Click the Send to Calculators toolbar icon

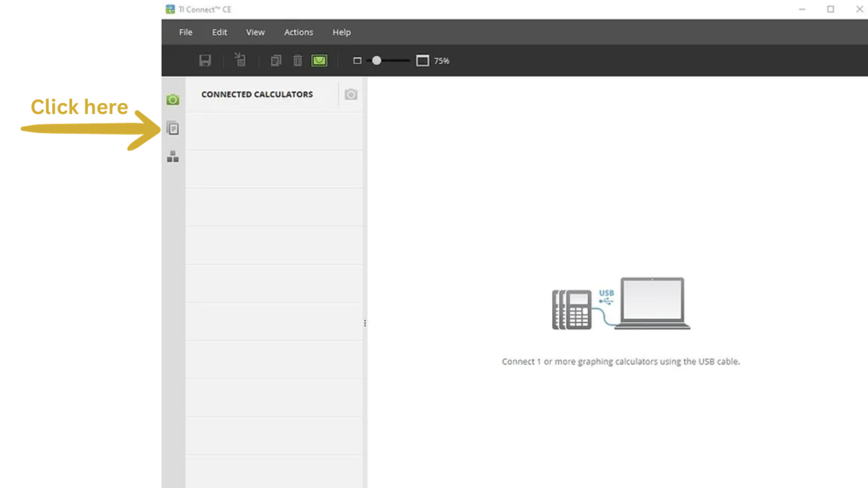pyautogui.click(x=240, y=60)
